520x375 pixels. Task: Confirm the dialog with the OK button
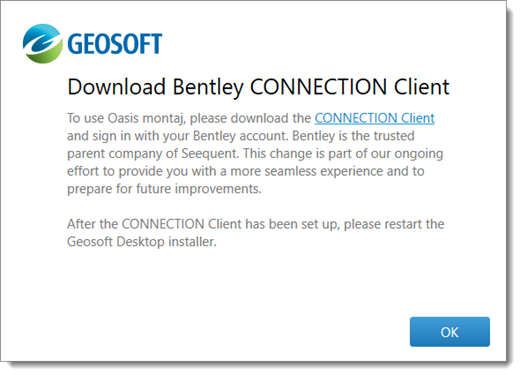point(450,332)
